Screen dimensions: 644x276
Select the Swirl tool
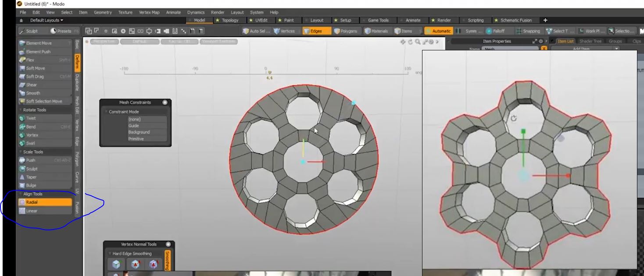(45, 143)
